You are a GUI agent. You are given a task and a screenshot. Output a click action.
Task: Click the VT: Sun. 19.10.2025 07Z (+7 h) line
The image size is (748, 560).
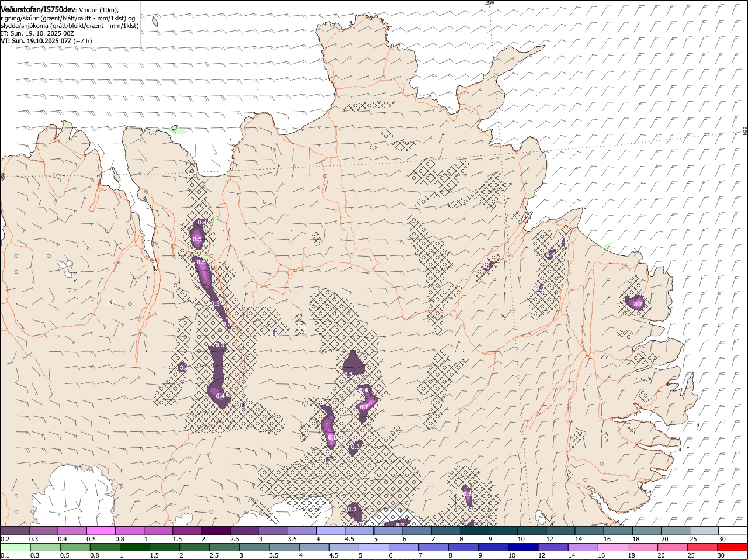[46, 41]
